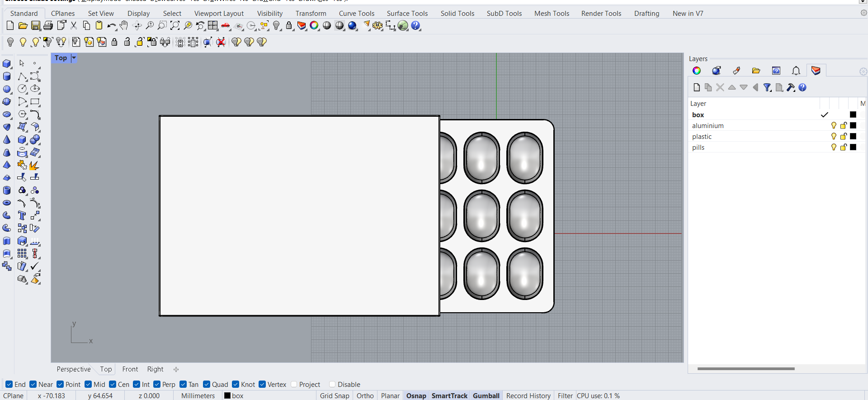Click the Print icon
868x400 pixels.
pyautogui.click(x=48, y=26)
